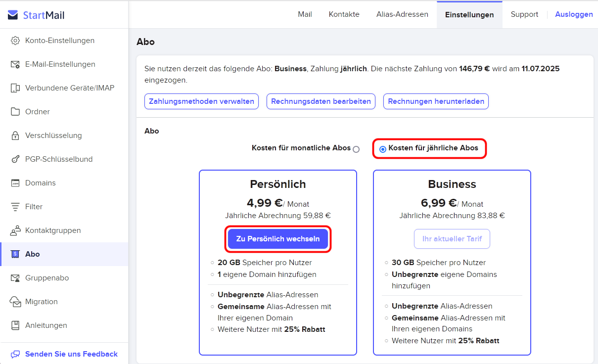The image size is (598, 364).
Task: Click the 6,99 € monthly price
Action: pos(439,203)
